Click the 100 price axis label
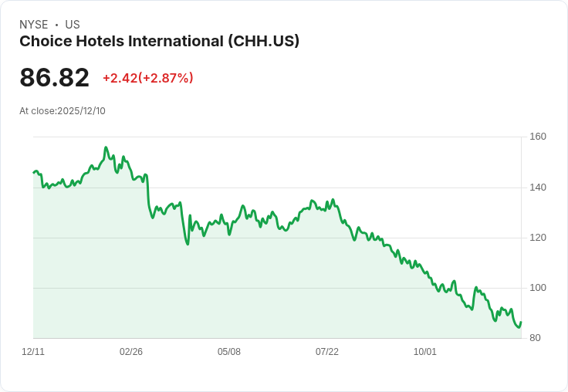Image resolution: width=568 pixels, height=392 pixels. pyautogui.click(x=538, y=288)
